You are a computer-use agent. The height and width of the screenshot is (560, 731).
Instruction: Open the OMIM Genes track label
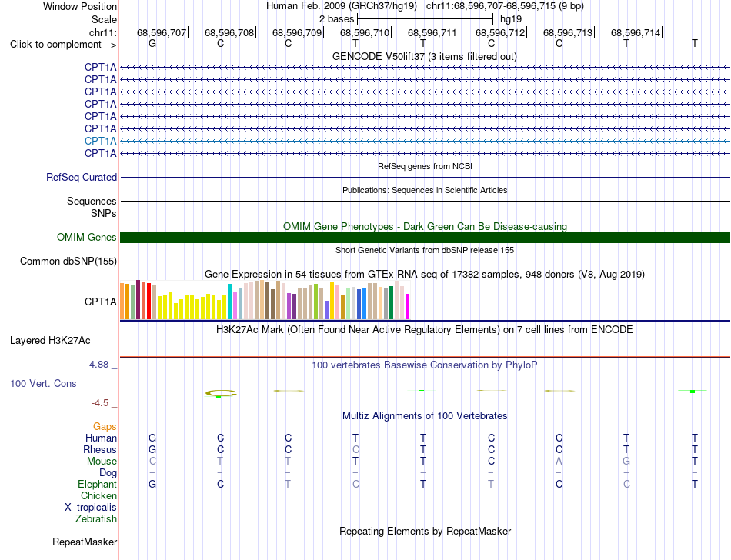(x=86, y=237)
